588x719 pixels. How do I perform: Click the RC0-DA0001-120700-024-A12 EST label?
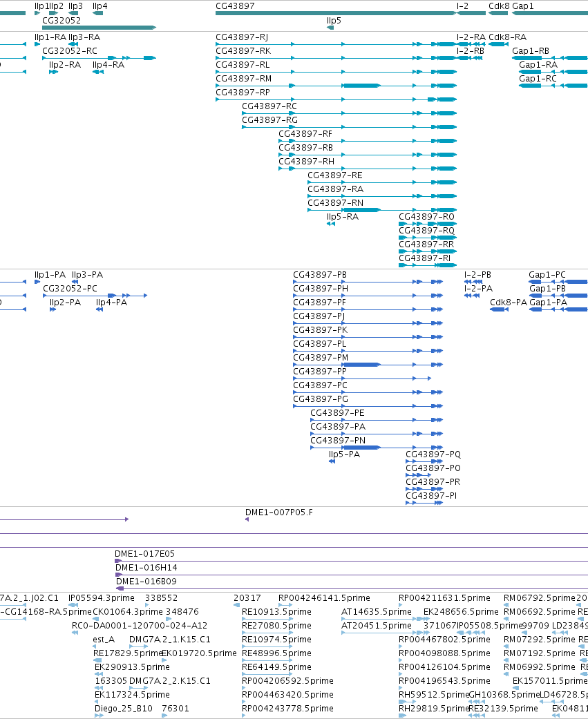click(140, 626)
